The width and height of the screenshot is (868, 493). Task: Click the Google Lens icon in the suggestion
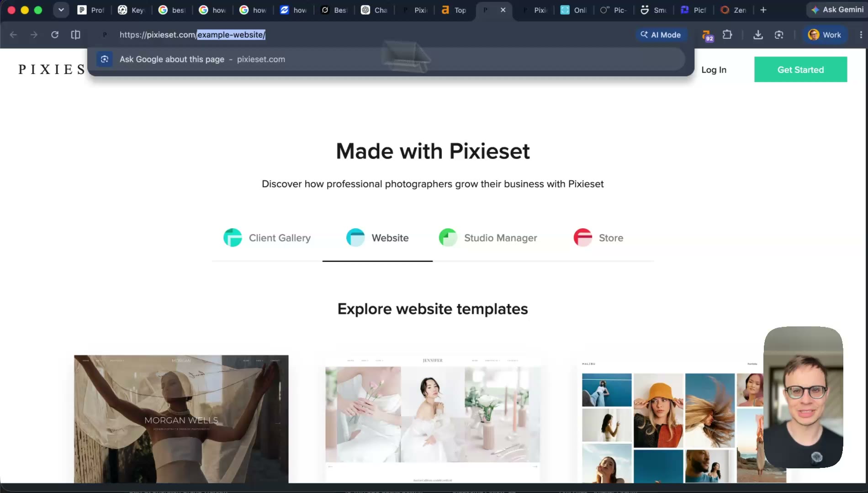pyautogui.click(x=105, y=59)
